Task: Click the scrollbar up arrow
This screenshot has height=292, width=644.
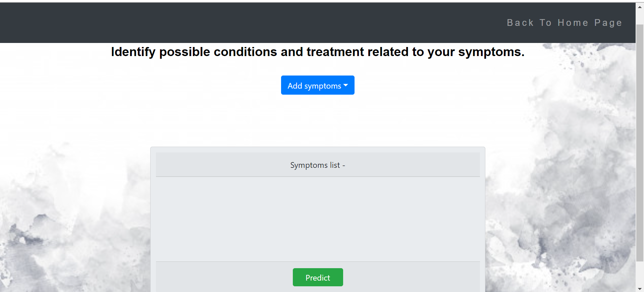Action: (639, 7)
